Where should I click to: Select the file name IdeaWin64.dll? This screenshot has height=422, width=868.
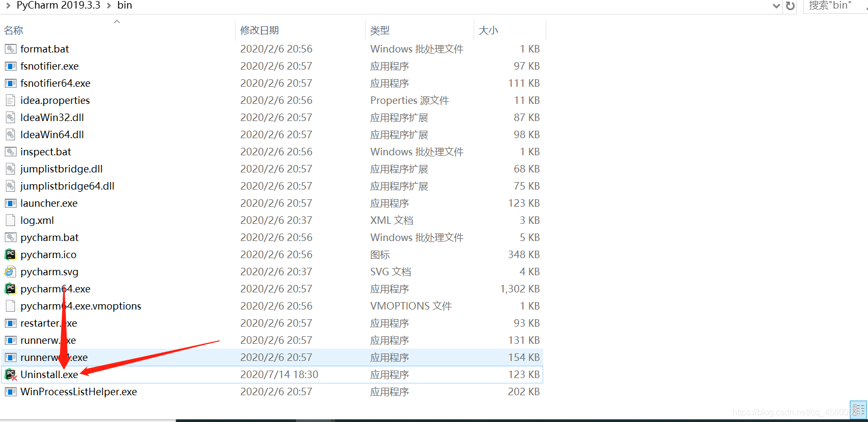52,134
